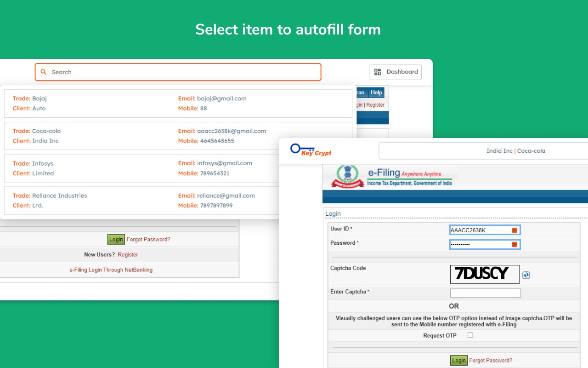Click Forgot Password? in front e-Filing form
Screen dimensions: 588x368
[x=491, y=361]
